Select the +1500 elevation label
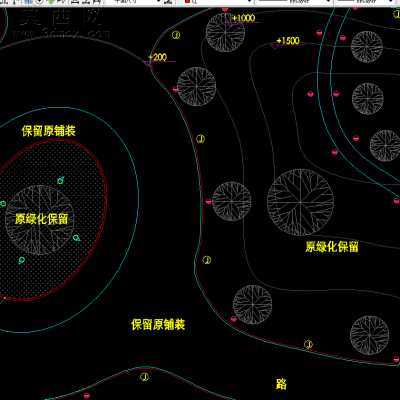 pyautogui.click(x=288, y=41)
